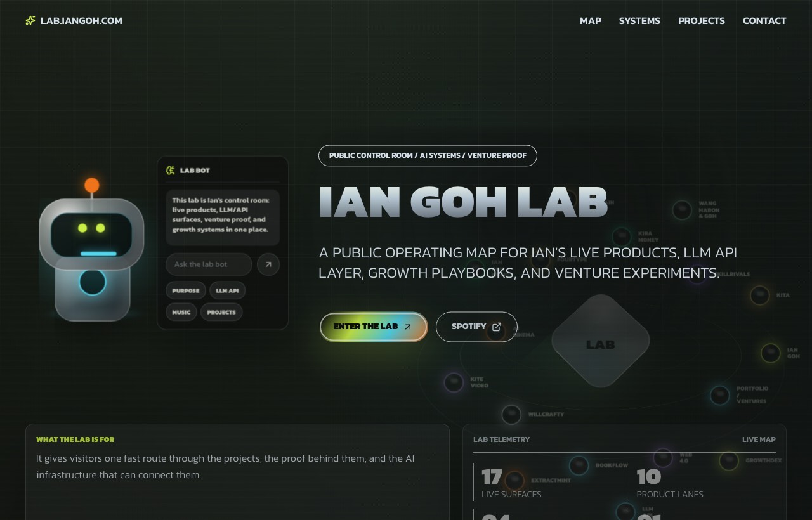Image resolution: width=812 pixels, height=520 pixels.
Task: Open the MAP navigation item
Action: [x=590, y=20]
